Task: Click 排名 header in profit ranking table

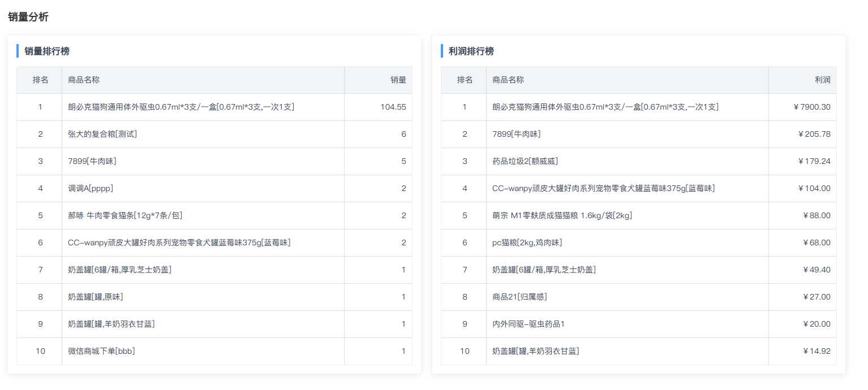Action: click(465, 80)
